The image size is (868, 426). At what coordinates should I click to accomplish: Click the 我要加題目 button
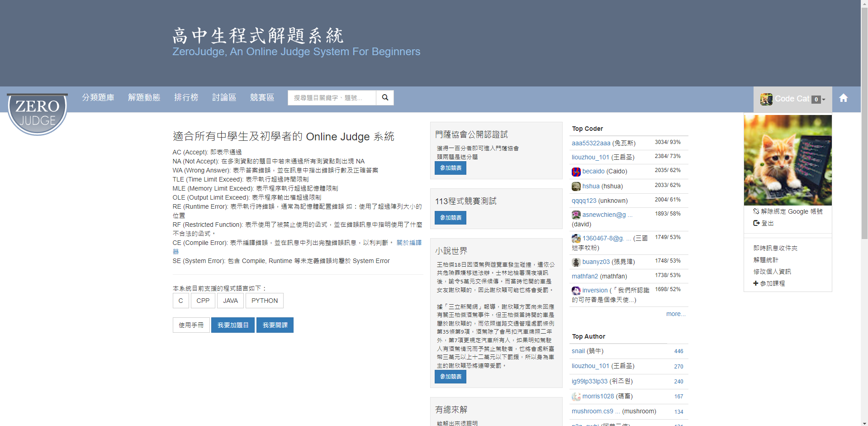[x=233, y=325]
